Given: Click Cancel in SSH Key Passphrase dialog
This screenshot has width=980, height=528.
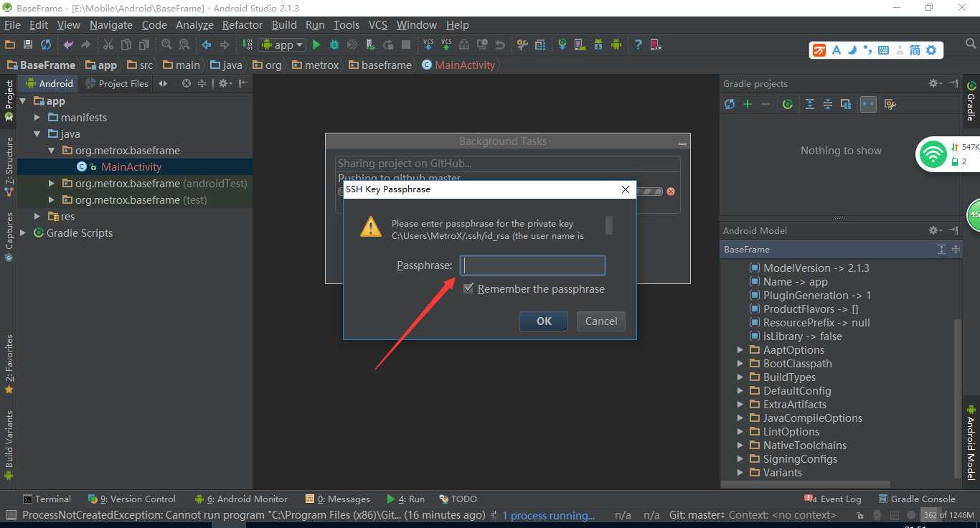Looking at the screenshot, I should pyautogui.click(x=601, y=321).
